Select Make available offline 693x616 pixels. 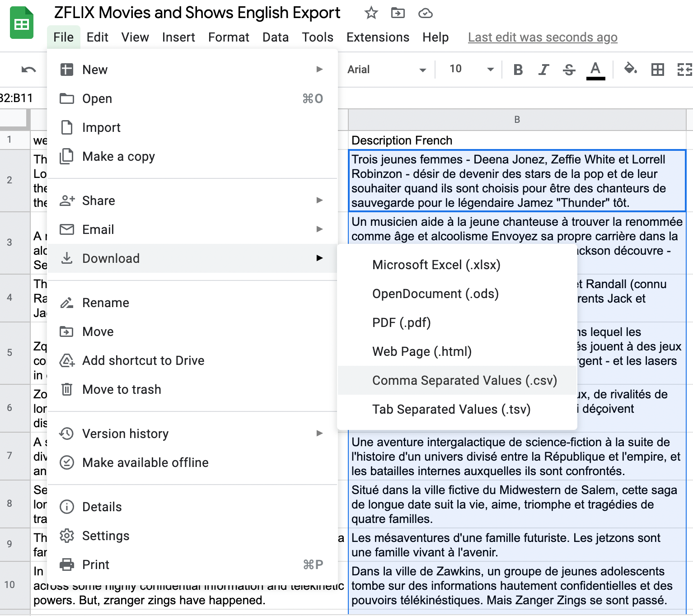click(192, 462)
